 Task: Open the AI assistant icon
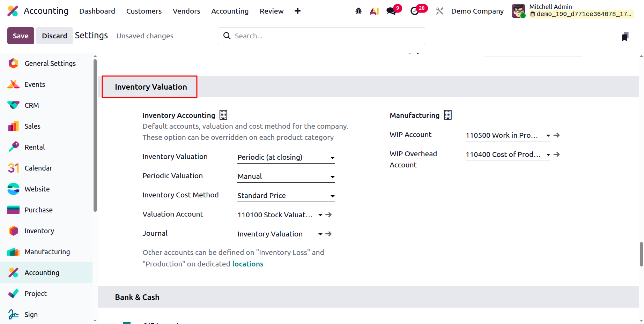point(374,11)
